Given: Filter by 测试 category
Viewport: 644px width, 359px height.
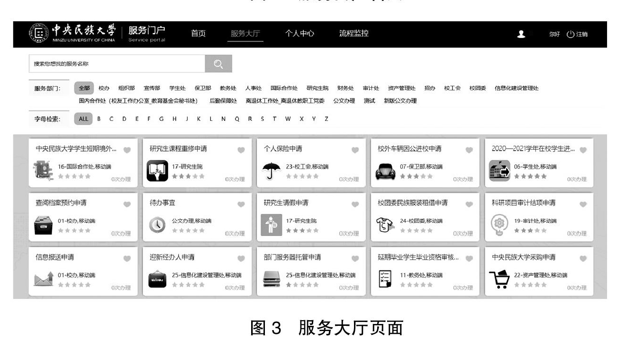Looking at the screenshot, I should (x=369, y=100).
